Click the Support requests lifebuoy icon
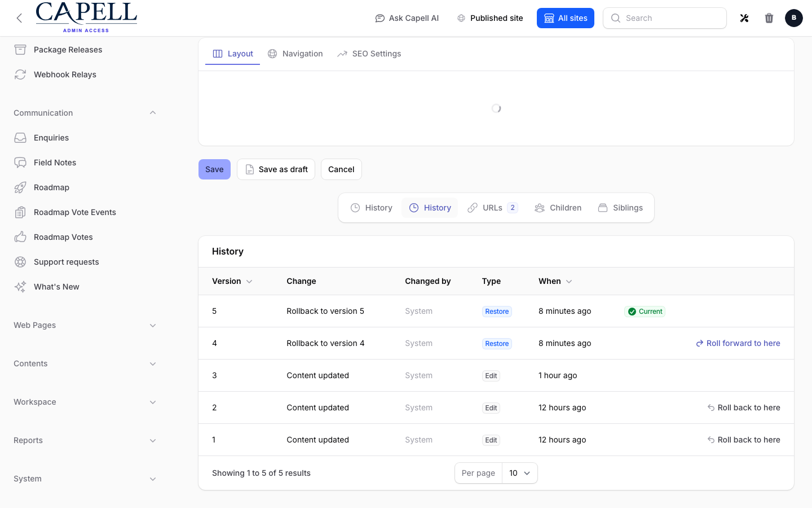Viewport: 812px width, 508px height. [x=20, y=262]
